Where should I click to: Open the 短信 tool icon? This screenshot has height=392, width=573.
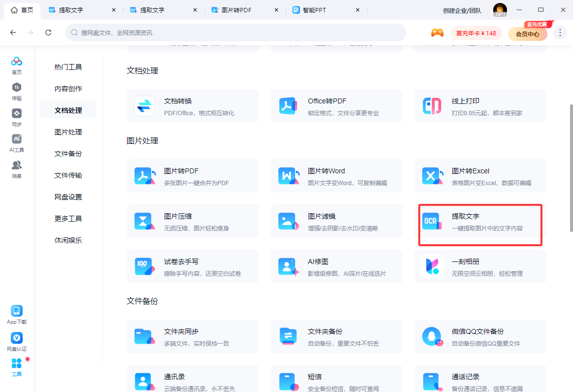[288, 381]
